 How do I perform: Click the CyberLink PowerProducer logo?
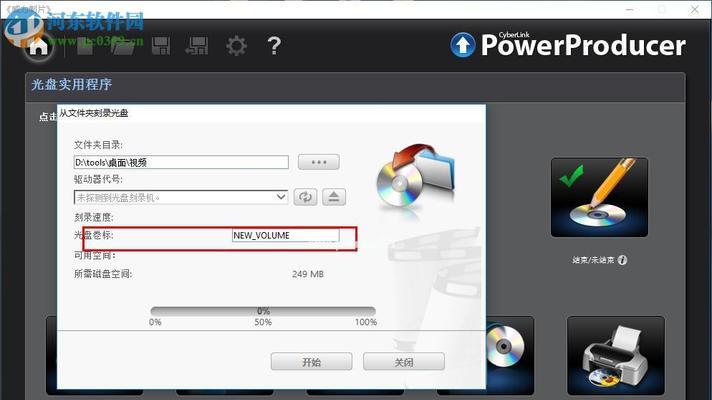(568, 45)
